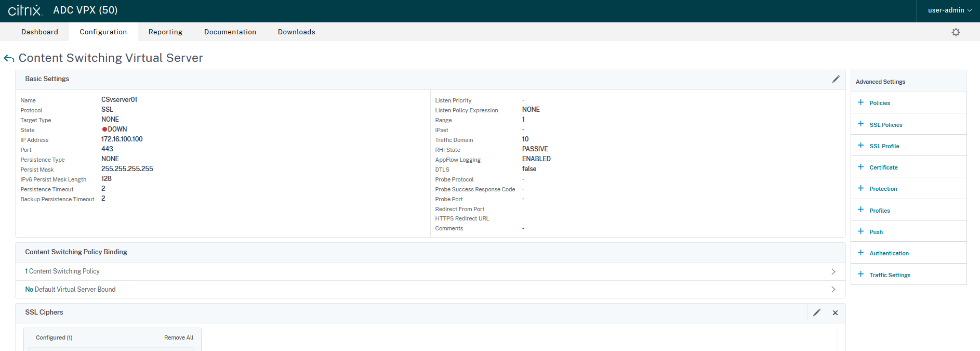
Task: Click the Traffic Domain value 10
Action: point(525,139)
